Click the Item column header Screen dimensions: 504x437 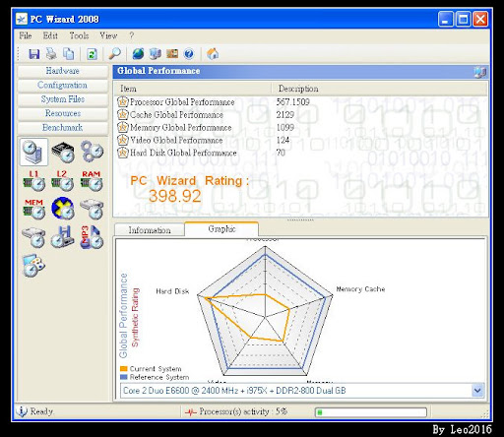(192, 89)
